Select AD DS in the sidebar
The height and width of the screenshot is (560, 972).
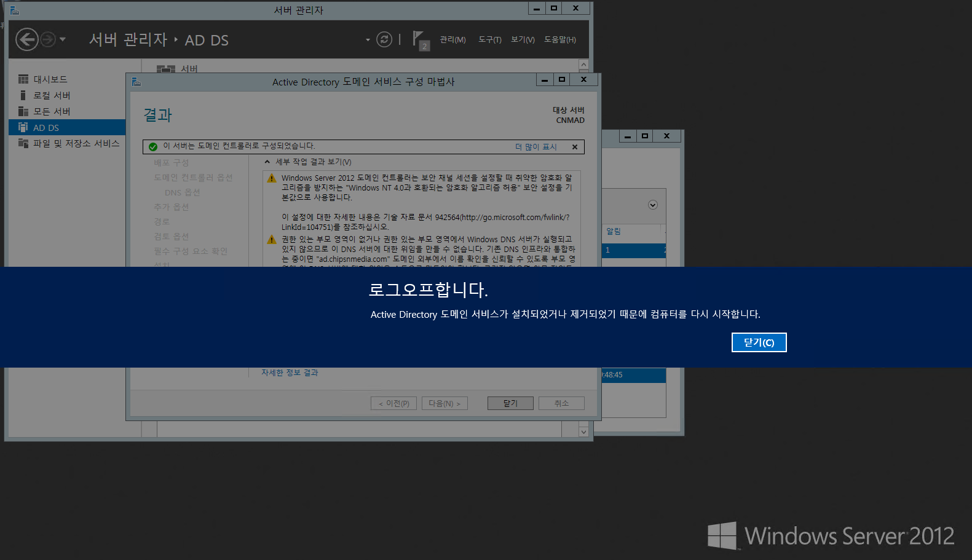pos(67,127)
